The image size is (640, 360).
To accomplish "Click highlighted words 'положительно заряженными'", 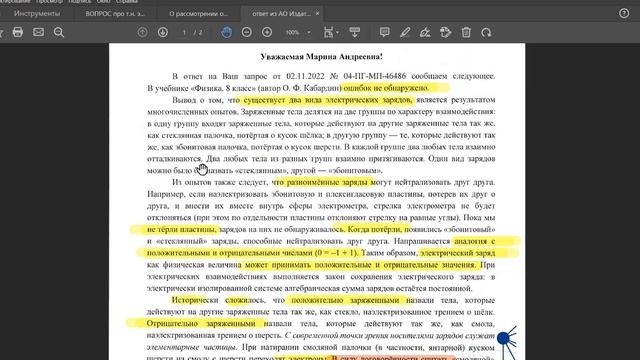I will click(345, 300).
